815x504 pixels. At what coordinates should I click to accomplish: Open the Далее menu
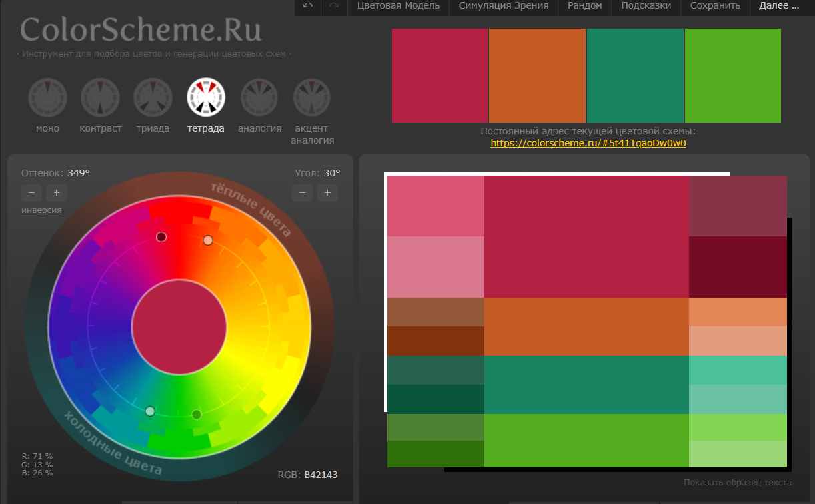(778, 6)
